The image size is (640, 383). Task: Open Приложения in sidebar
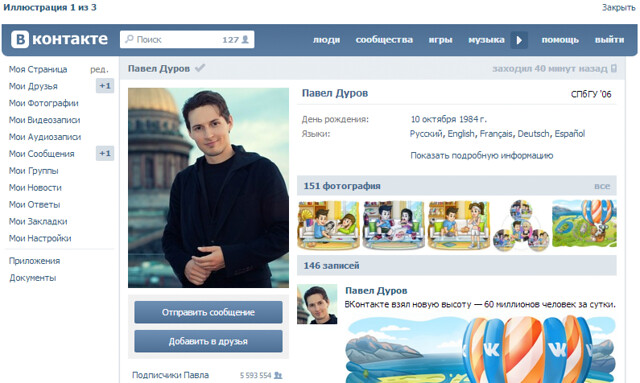tap(34, 261)
